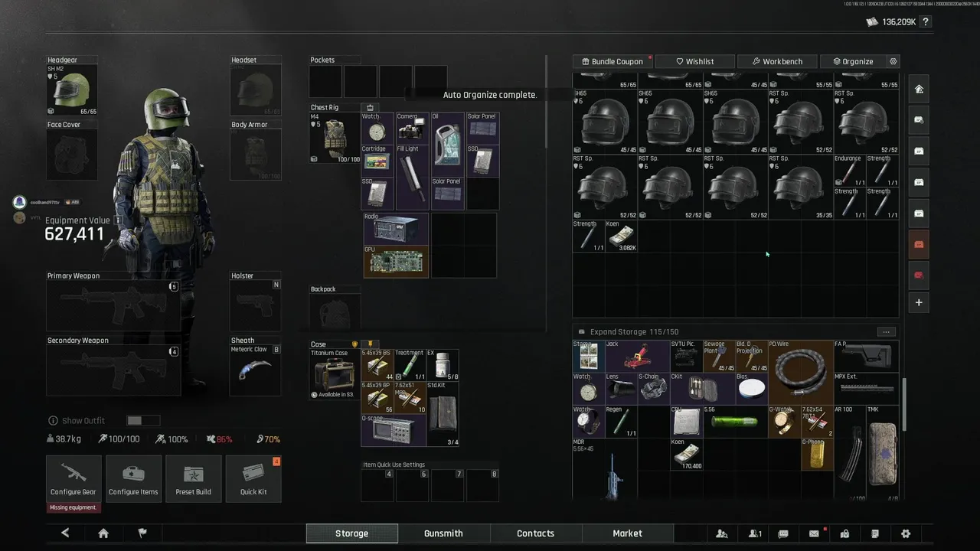This screenshot has height=551, width=980.
Task: Open the map location icon
Action: click(844, 533)
